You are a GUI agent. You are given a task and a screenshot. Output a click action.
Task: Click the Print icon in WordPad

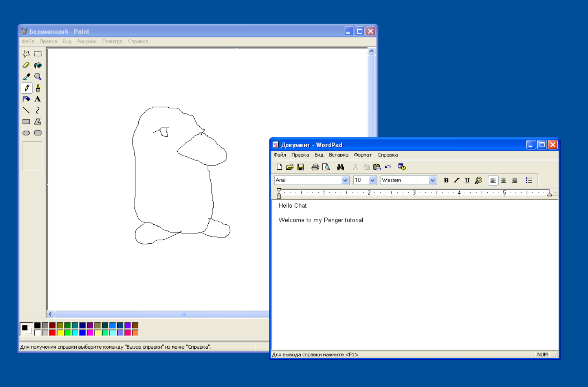315,167
